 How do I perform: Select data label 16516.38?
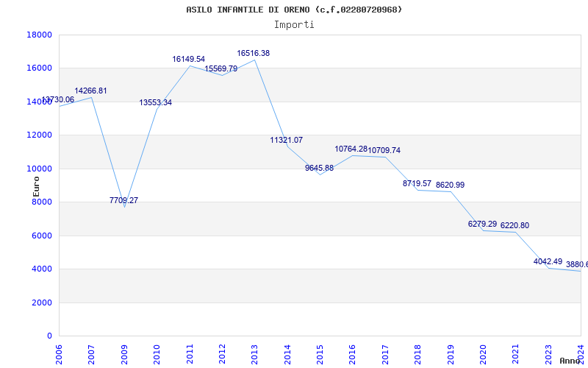(253, 53)
